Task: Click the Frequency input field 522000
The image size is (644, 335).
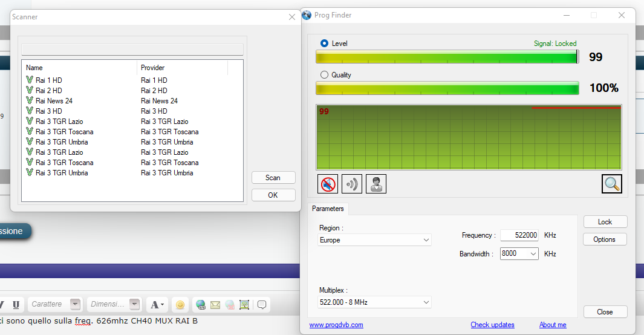Action: [519, 235]
